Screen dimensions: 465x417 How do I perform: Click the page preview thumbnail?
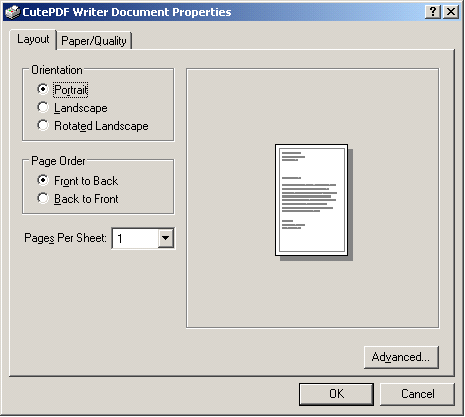(314, 202)
